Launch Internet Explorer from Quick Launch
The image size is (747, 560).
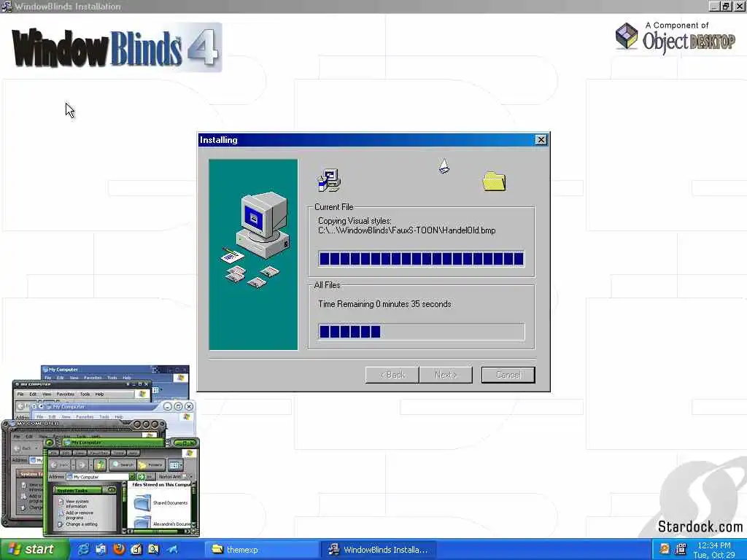point(83,550)
